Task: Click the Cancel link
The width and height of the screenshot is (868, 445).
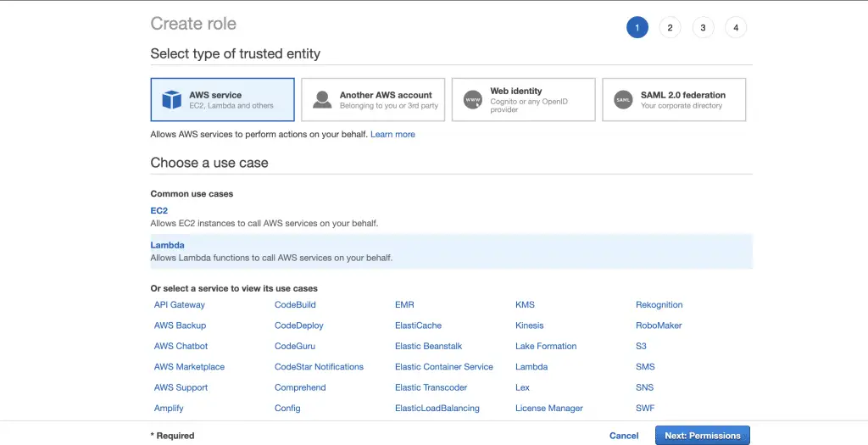Action: tap(624, 436)
